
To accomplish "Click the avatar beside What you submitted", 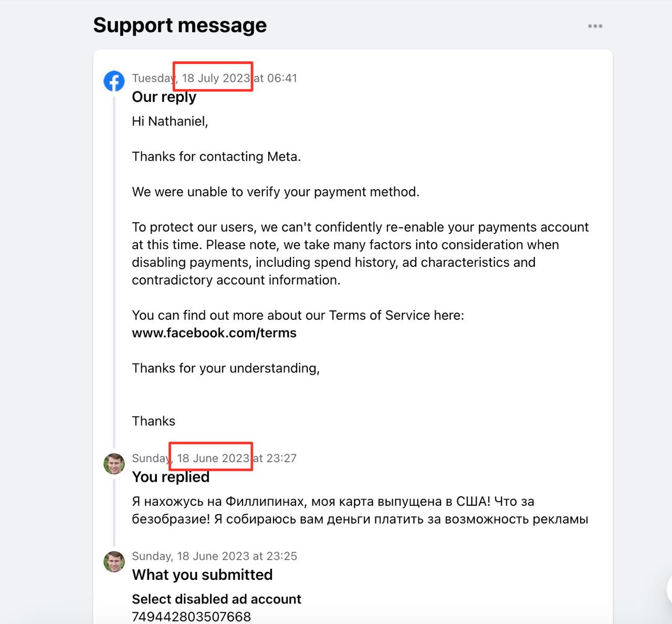I will (x=114, y=561).
